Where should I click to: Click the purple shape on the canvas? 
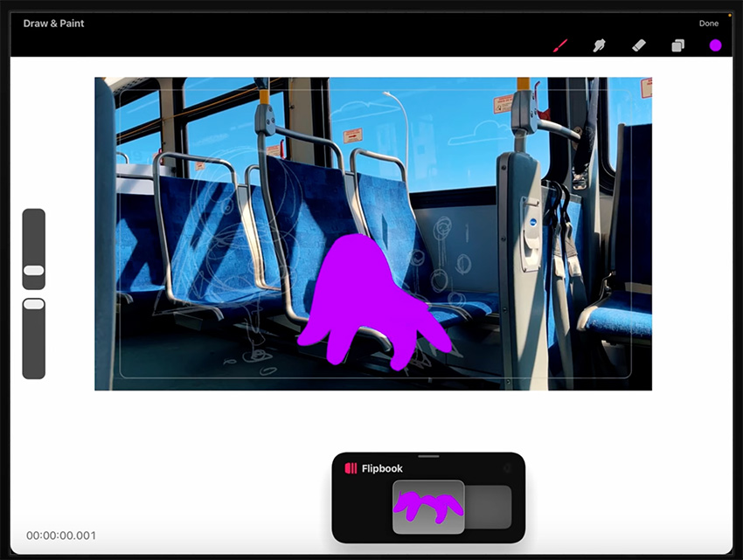365,299
